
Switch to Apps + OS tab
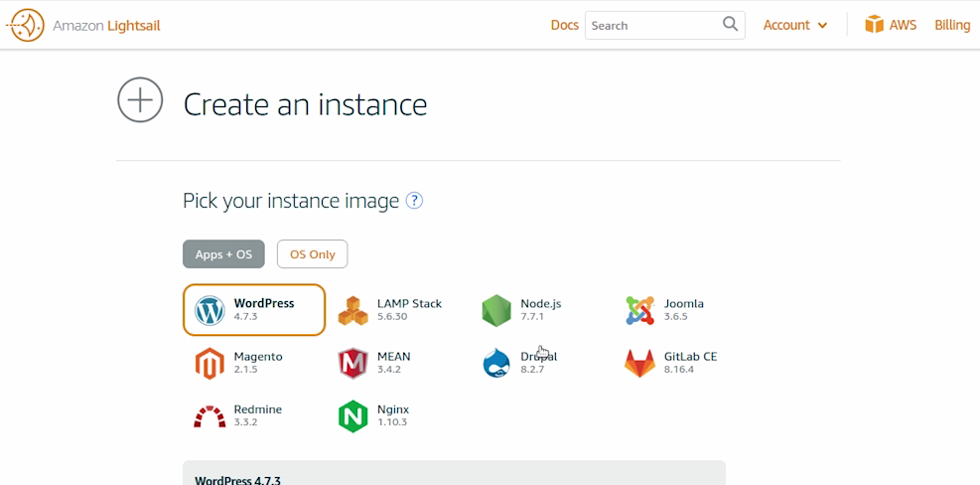[x=223, y=254]
